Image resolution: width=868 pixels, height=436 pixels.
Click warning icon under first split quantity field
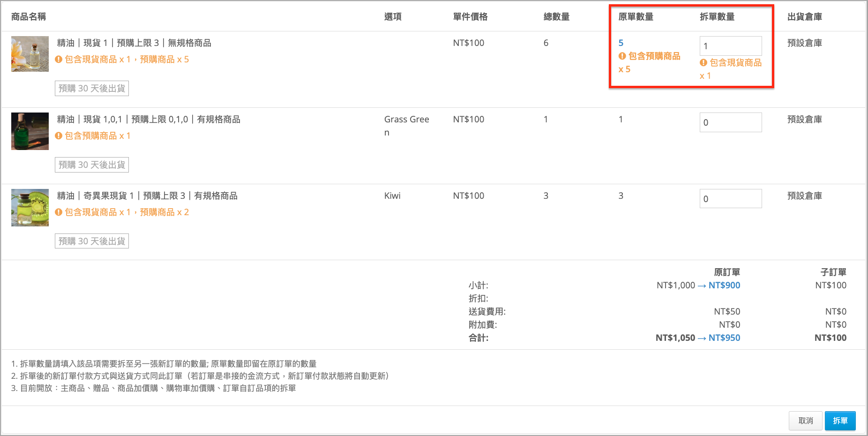coord(703,63)
